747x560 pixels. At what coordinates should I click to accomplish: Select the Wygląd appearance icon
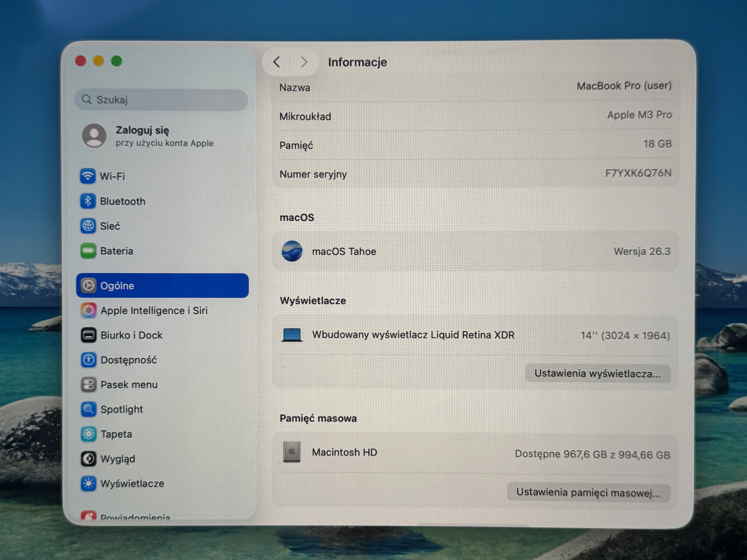(88, 459)
